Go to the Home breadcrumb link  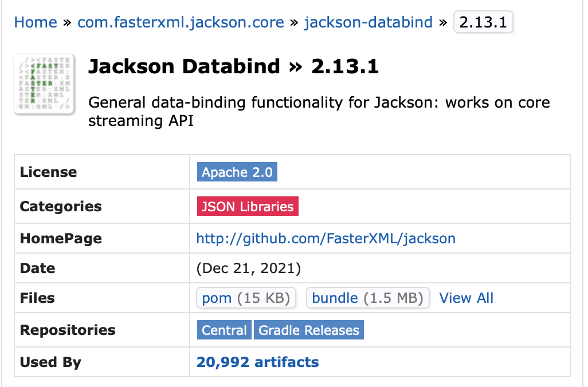(x=36, y=22)
